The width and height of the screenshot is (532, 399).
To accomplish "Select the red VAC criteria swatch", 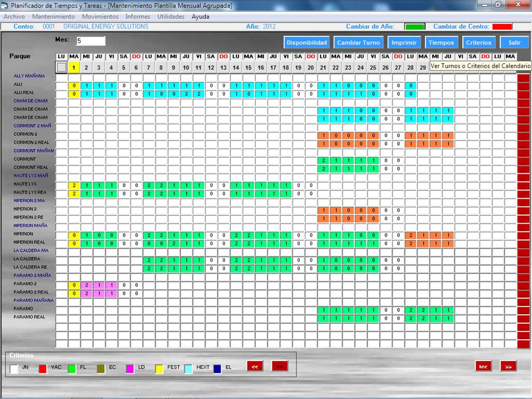I will [x=43, y=368].
